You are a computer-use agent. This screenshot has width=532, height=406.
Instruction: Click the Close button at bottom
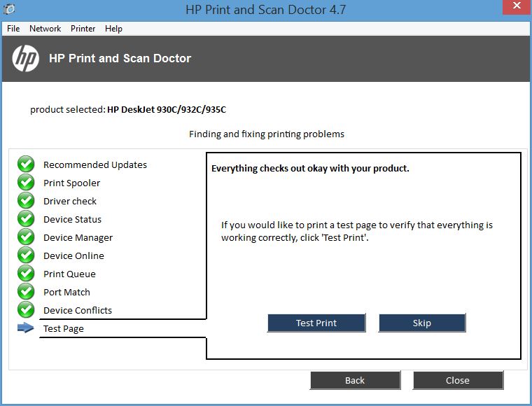coord(458,380)
